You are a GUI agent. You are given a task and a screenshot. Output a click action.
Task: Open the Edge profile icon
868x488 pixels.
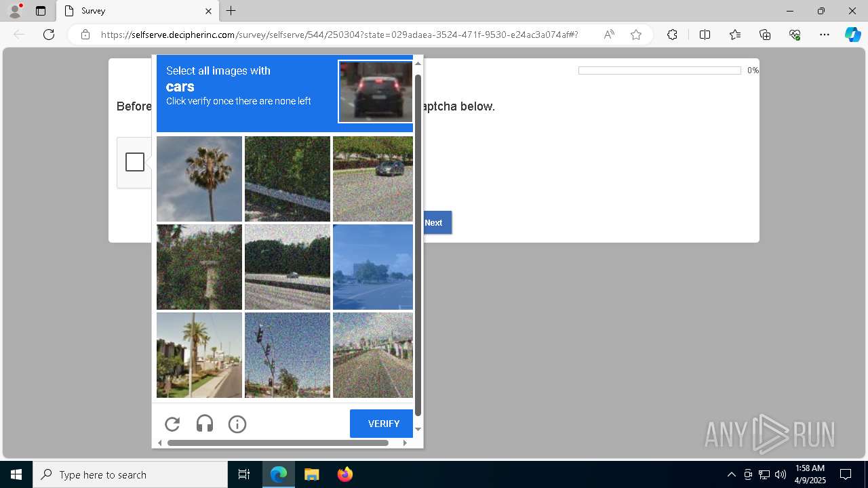(15, 11)
